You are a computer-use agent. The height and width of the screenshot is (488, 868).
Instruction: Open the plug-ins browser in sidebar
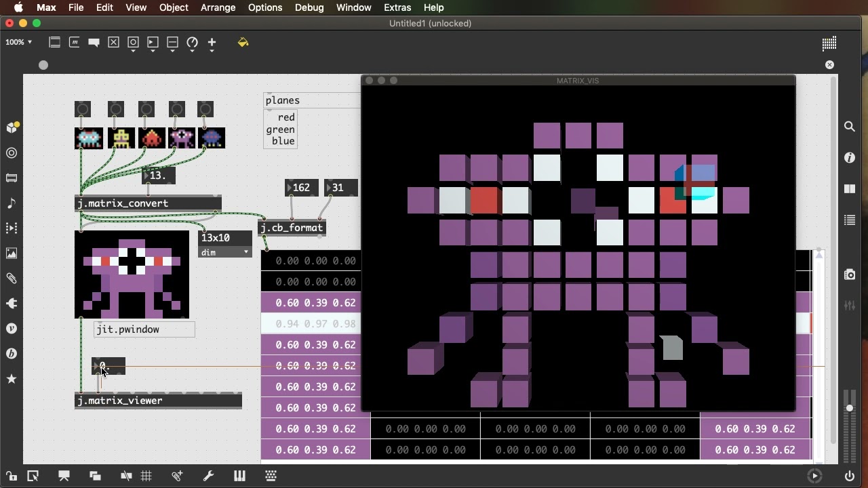[12, 304]
